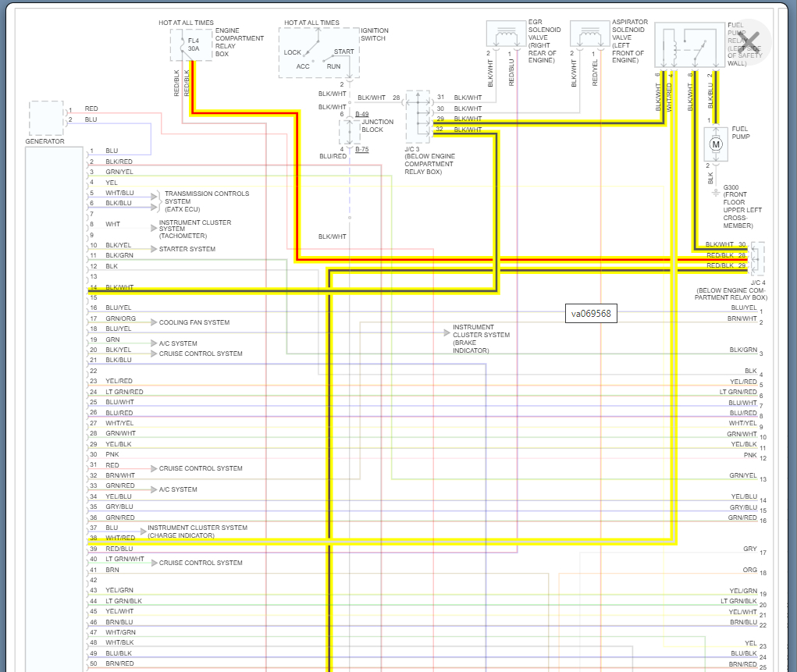The width and height of the screenshot is (797, 672).
Task: Click the G300 ground symbol
Action: pyautogui.click(x=716, y=193)
